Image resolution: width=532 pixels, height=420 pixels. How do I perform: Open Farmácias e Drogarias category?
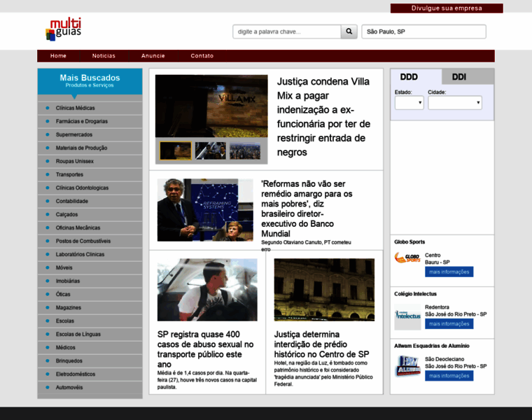pos(90,121)
